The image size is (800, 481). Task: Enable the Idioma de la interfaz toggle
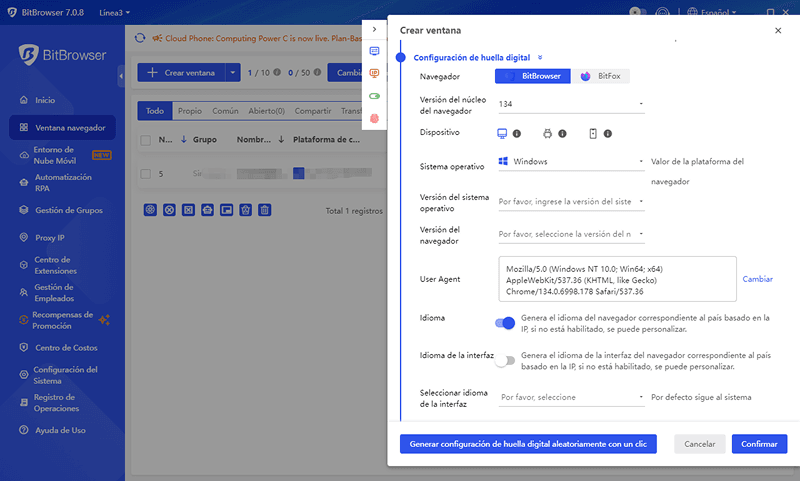pos(505,360)
